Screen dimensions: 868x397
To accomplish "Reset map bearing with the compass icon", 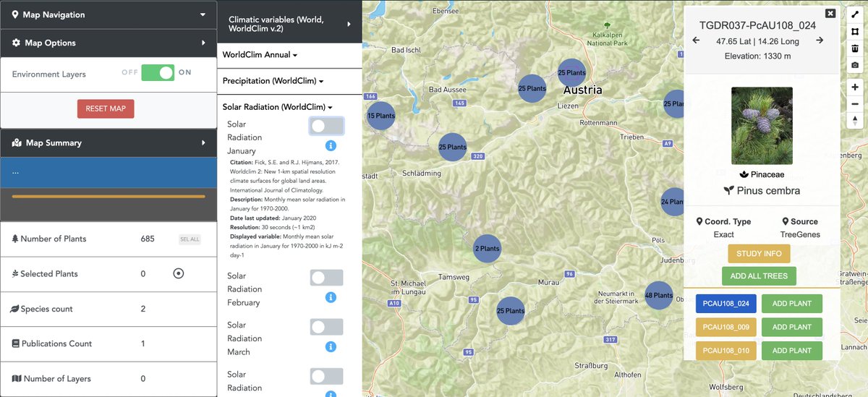I will tap(855, 121).
